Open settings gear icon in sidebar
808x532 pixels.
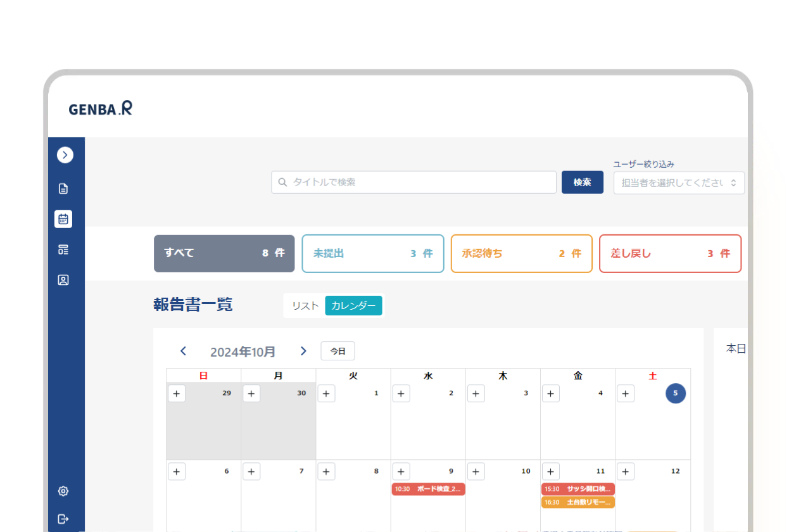pyautogui.click(x=63, y=491)
